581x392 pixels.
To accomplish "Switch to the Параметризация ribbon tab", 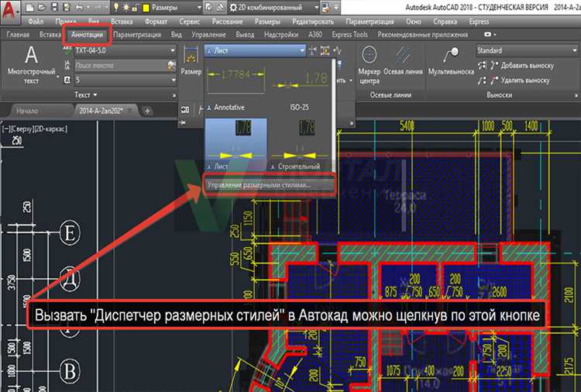I will [x=137, y=34].
